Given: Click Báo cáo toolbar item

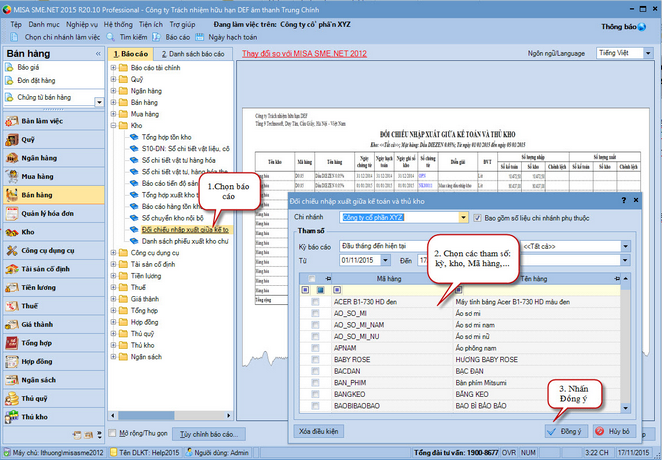Looking at the screenshot, I should click(172, 37).
